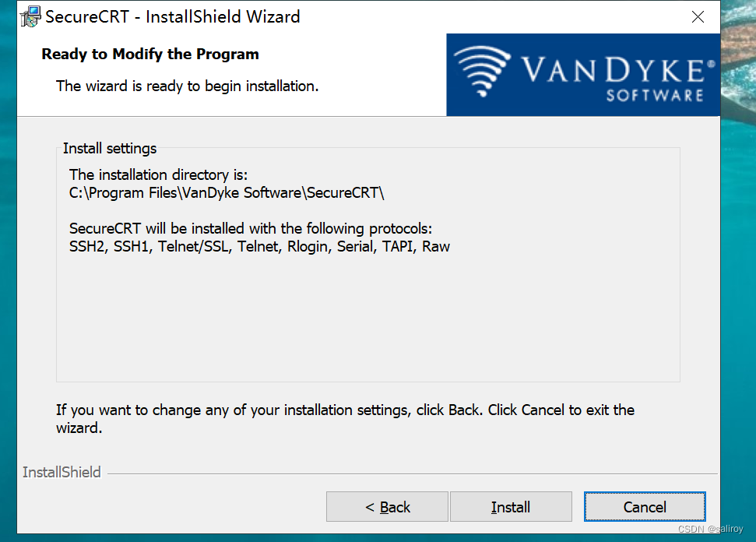Click the horizontal separator line above buttons
Screen dimensions: 756x542
click(413, 471)
